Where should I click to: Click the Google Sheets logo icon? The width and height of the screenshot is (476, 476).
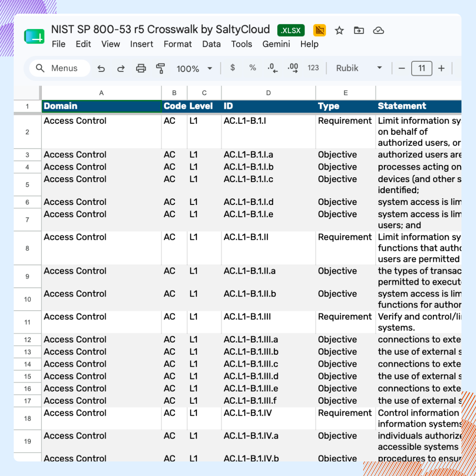coord(34,37)
